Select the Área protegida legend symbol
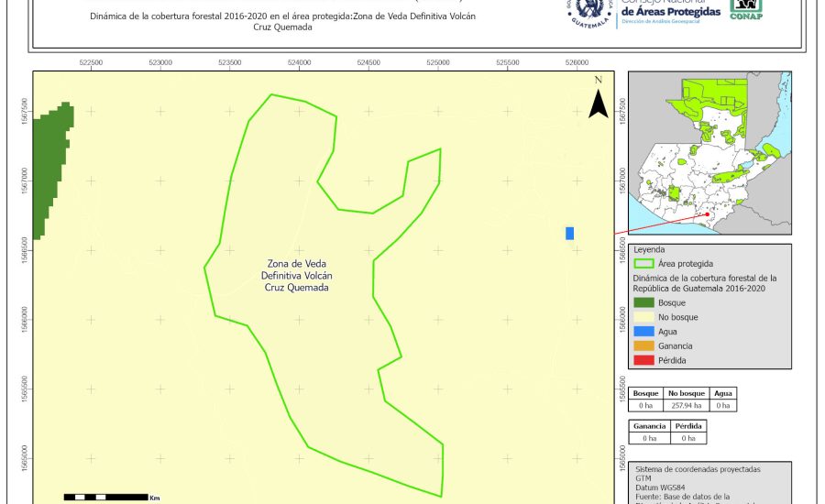825x504 pixels. [645, 263]
